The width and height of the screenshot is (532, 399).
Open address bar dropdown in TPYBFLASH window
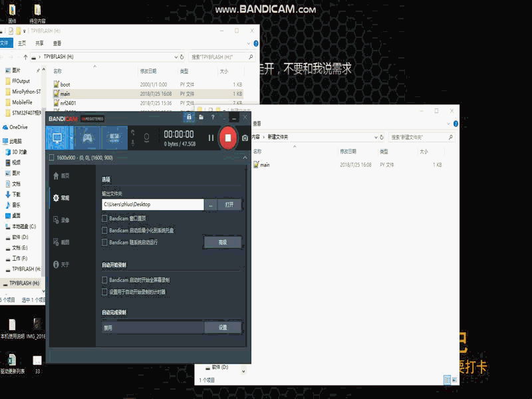pyautogui.click(x=176, y=57)
